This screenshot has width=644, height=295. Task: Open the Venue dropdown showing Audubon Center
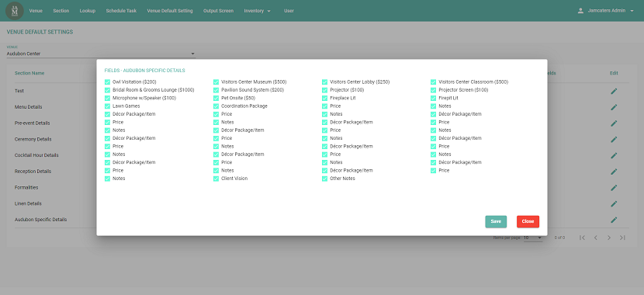pyautogui.click(x=101, y=54)
